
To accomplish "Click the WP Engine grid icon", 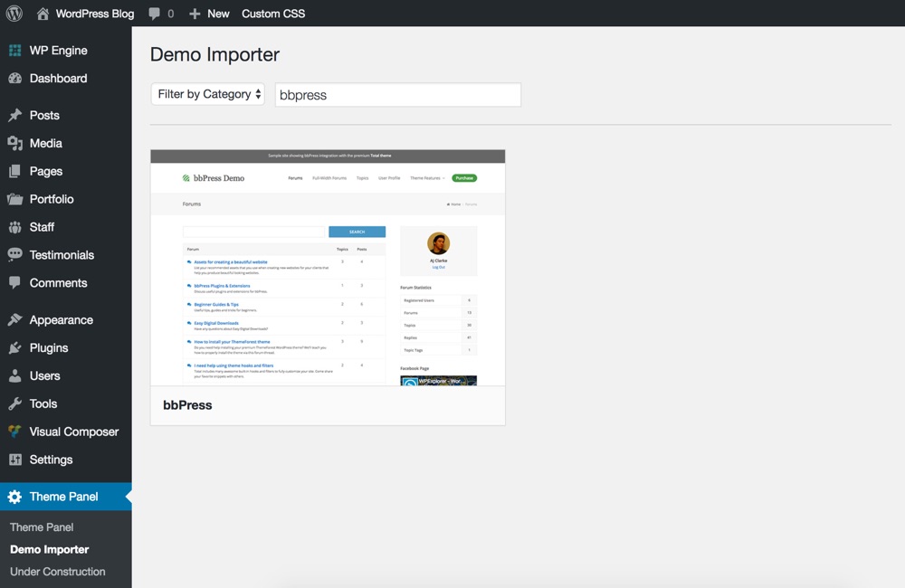I will (15, 50).
